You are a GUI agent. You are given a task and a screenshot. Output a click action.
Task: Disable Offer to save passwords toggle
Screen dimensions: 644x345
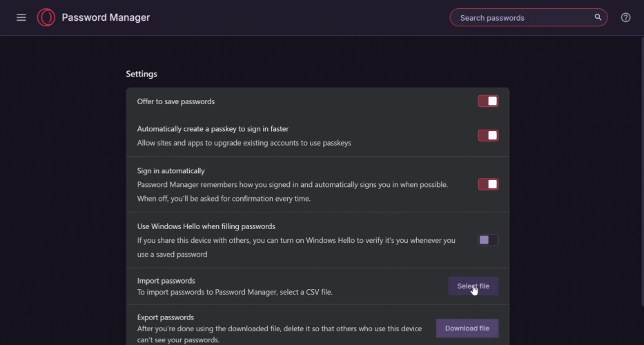[x=488, y=101]
